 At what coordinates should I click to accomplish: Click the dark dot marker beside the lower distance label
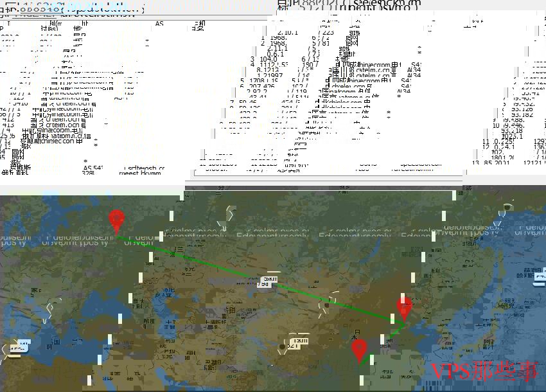click(283, 347)
